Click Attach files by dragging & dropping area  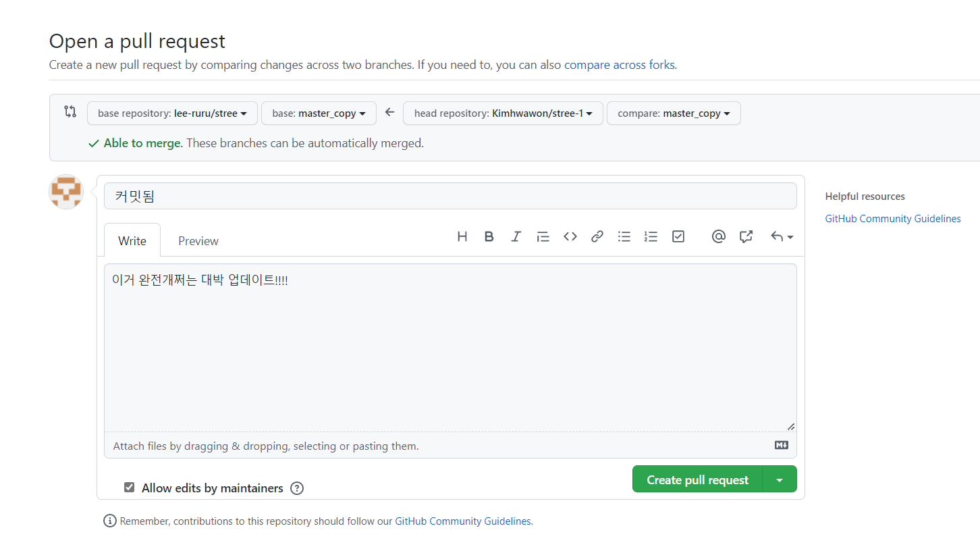coord(450,446)
